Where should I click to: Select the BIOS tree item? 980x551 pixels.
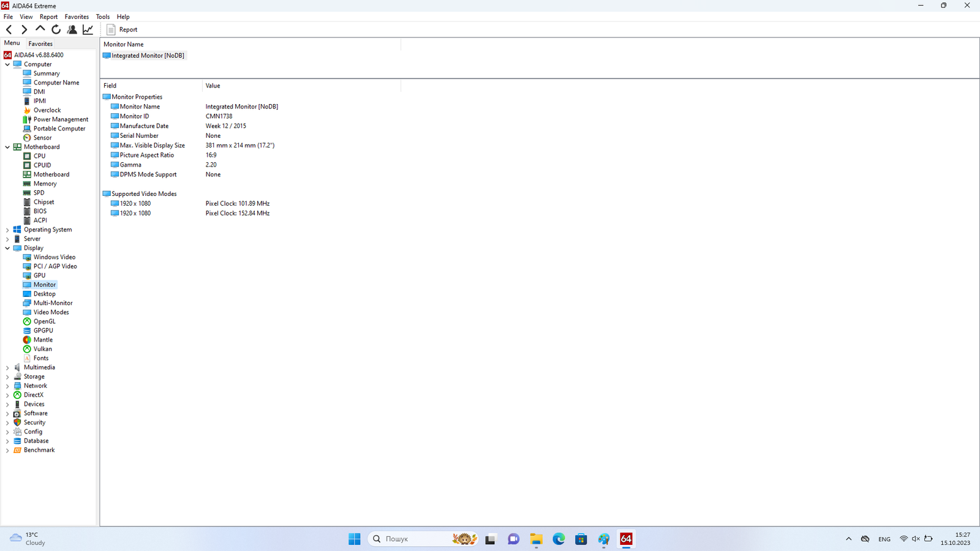pos(35,211)
